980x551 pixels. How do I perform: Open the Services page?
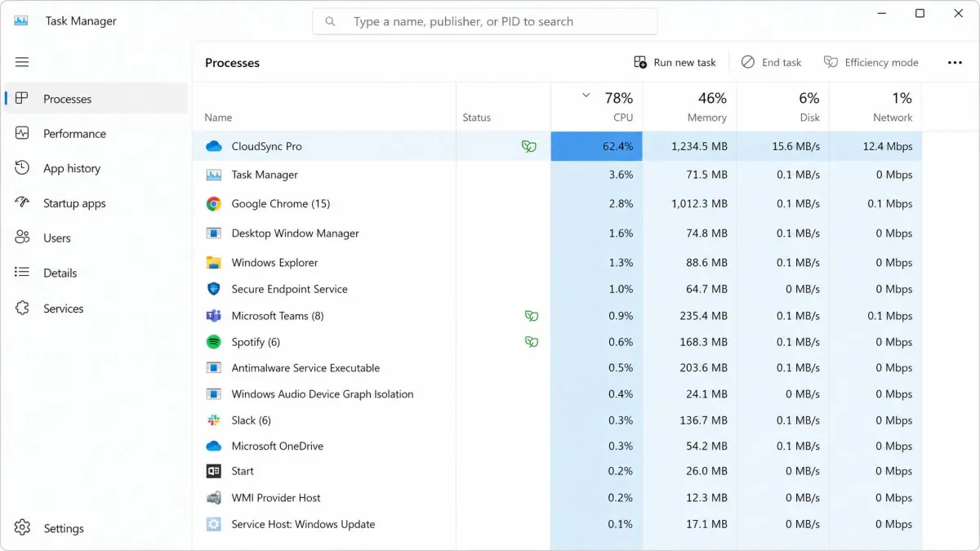click(96, 309)
